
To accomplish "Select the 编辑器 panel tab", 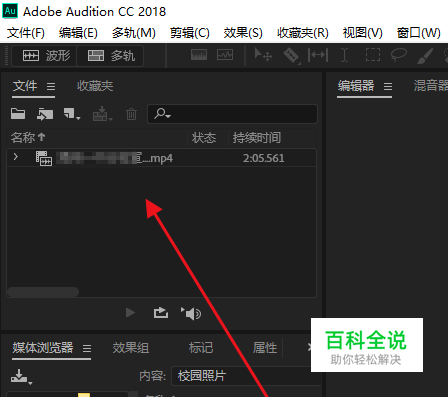I will (x=356, y=86).
